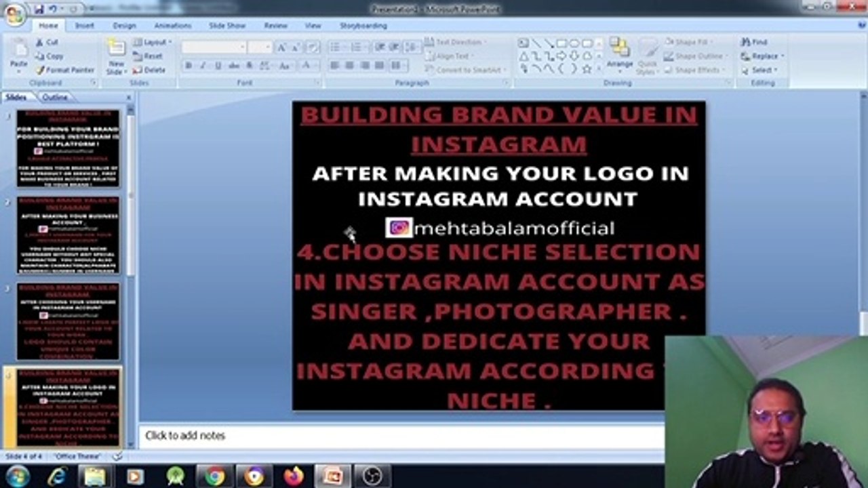Select slide 3 thumbnail in the panel

[68, 321]
